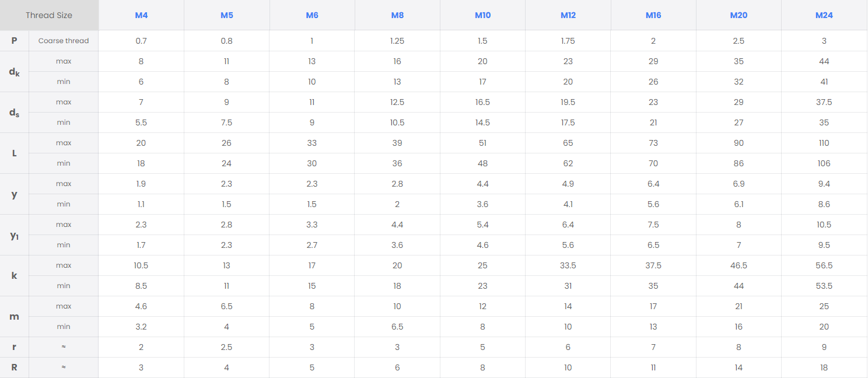The height and width of the screenshot is (378, 868).
Task: Click k min value 8.5 under M4
Action: (141, 286)
